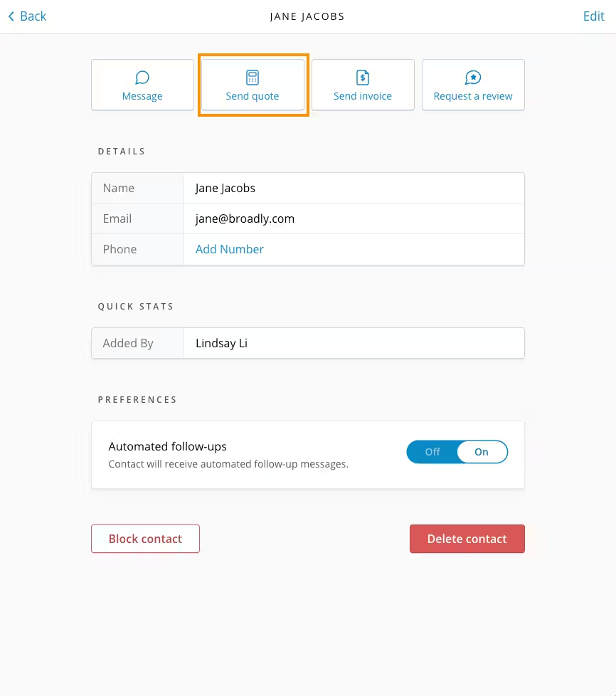Click the Message speech bubble icon

click(142, 78)
